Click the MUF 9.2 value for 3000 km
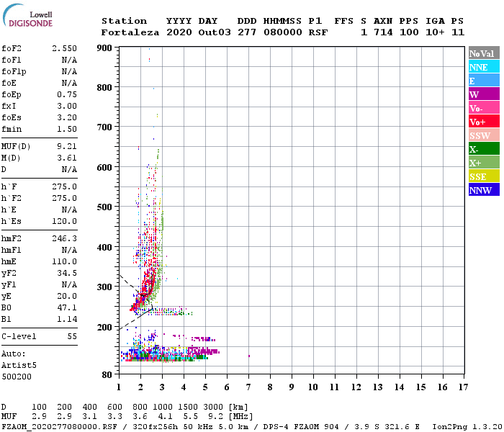 [x=215, y=417]
